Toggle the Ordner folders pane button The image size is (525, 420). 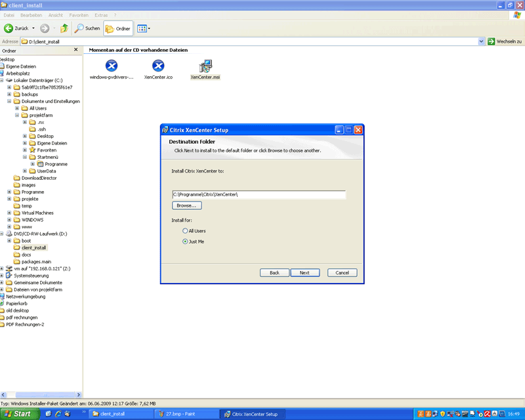pyautogui.click(x=118, y=28)
